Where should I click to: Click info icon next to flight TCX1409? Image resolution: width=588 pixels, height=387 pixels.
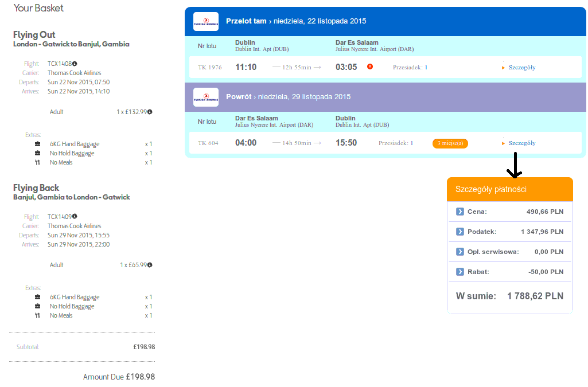coord(75,217)
